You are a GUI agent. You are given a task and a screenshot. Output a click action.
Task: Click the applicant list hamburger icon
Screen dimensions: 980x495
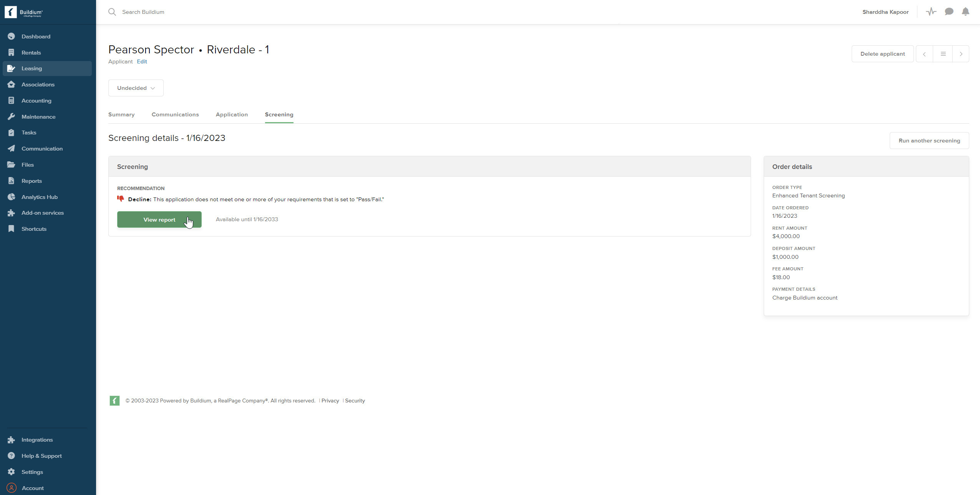(943, 54)
